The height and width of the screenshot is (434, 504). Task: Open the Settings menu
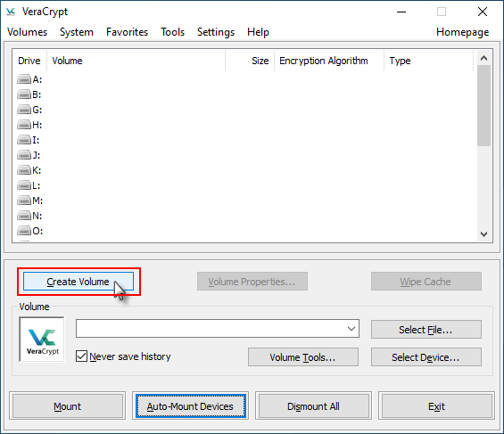click(216, 32)
